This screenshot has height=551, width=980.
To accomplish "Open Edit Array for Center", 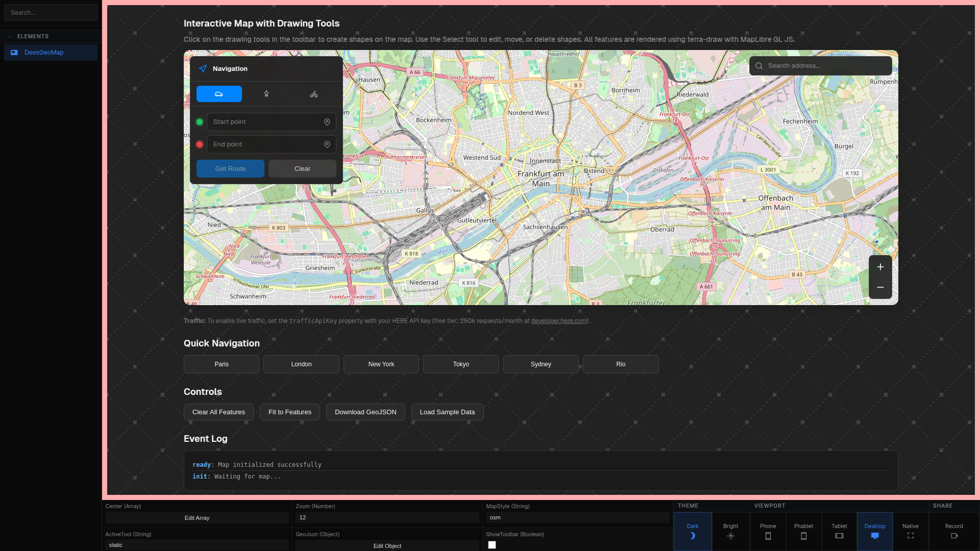I will click(197, 518).
